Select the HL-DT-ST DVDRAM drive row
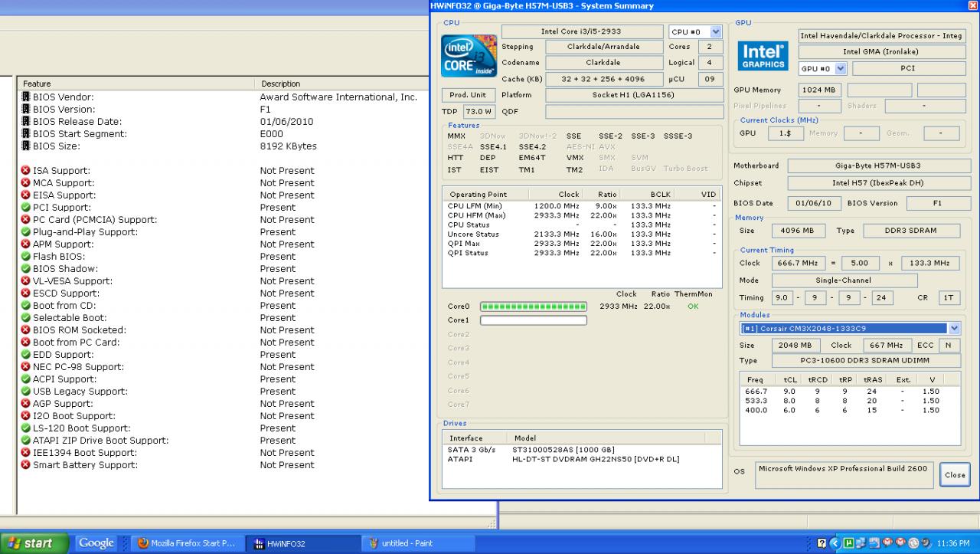980x554 pixels. 582,459
